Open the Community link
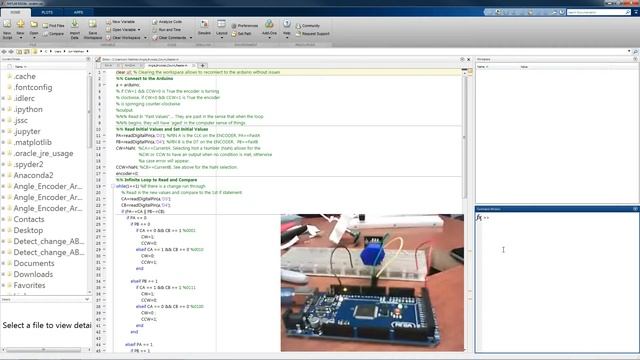The image size is (640, 360). [308, 26]
